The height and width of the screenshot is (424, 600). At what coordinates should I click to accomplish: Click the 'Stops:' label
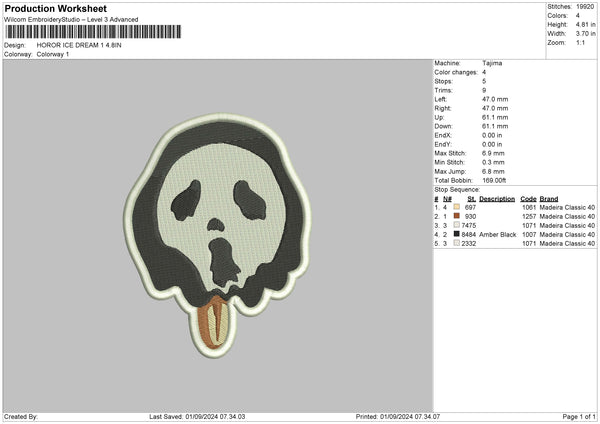point(443,82)
